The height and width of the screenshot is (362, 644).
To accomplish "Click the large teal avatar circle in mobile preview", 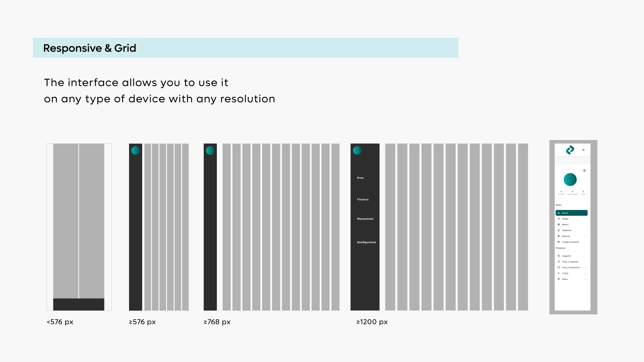I will [x=570, y=179].
